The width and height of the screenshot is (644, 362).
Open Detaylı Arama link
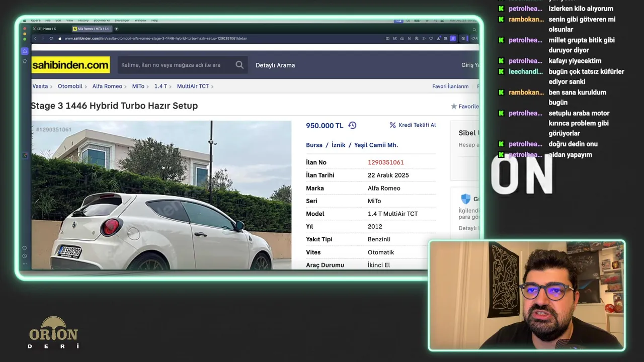(275, 65)
